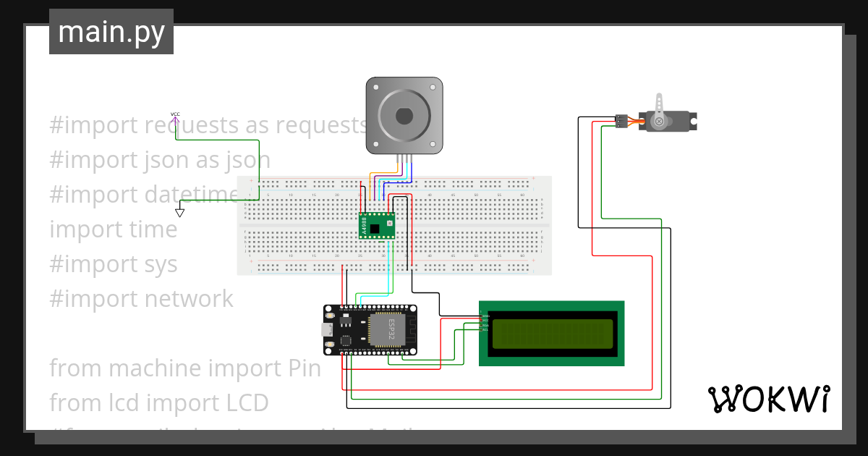868x456 pixels.
Task: Open the main.py file tab
Action: [111, 32]
